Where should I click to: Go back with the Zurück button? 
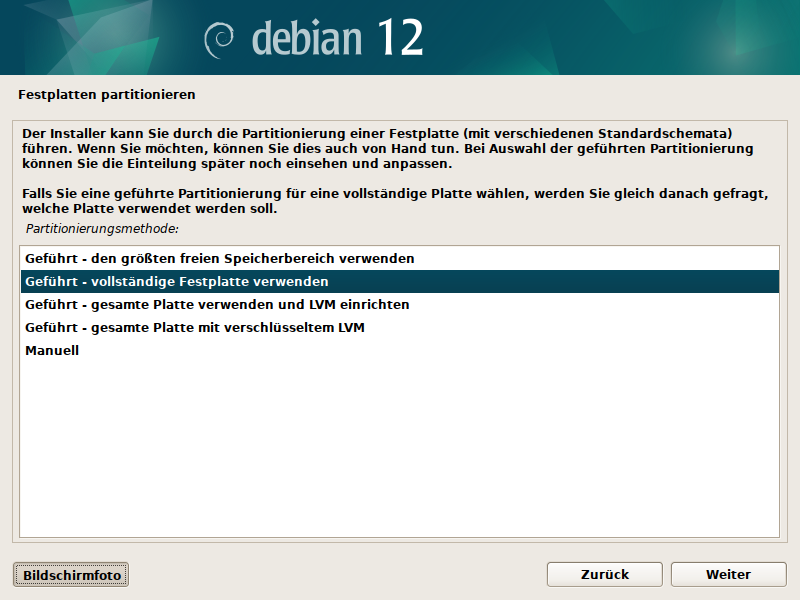pos(605,574)
